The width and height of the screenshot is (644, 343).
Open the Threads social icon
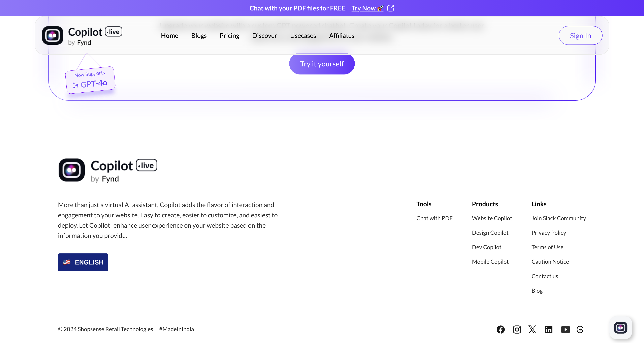580,329
